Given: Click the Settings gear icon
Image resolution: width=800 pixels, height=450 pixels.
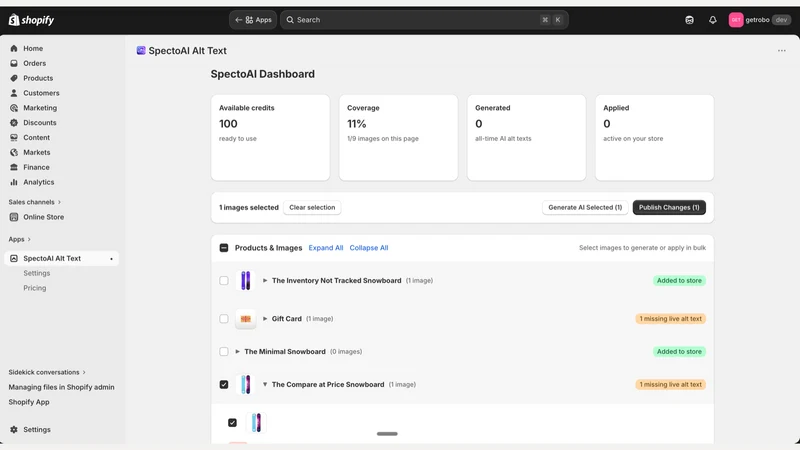Looking at the screenshot, I should pos(14,430).
